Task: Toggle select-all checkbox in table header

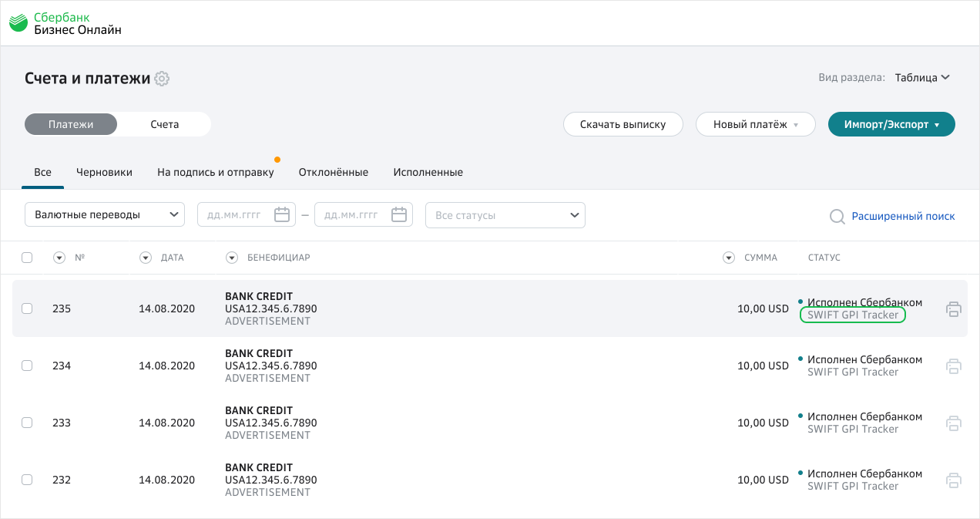Action: pyautogui.click(x=27, y=258)
